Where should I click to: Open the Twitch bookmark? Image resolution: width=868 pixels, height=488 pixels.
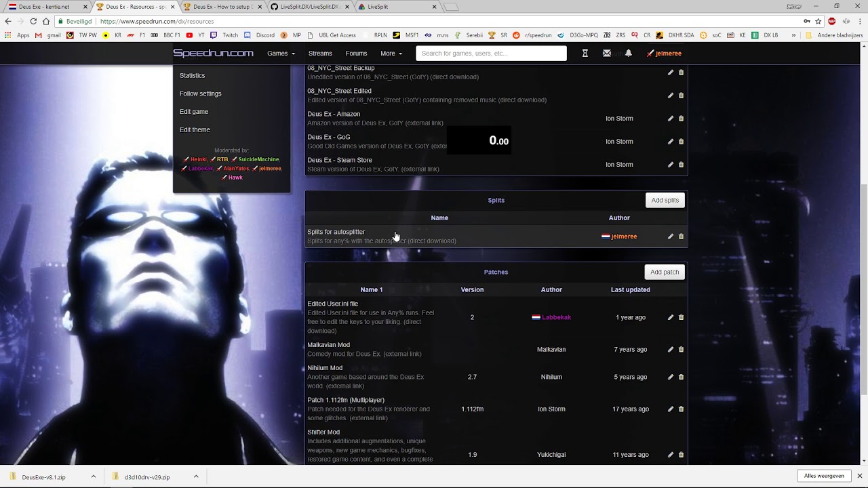click(224, 35)
